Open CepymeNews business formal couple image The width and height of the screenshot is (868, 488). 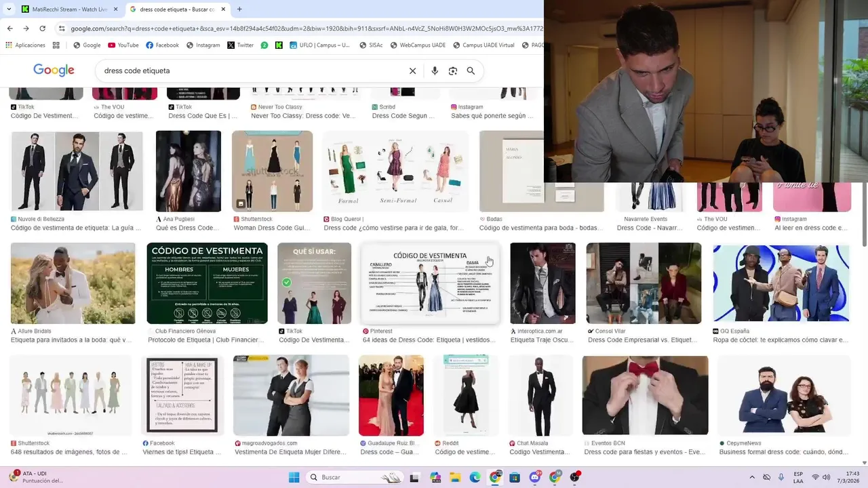point(785,395)
